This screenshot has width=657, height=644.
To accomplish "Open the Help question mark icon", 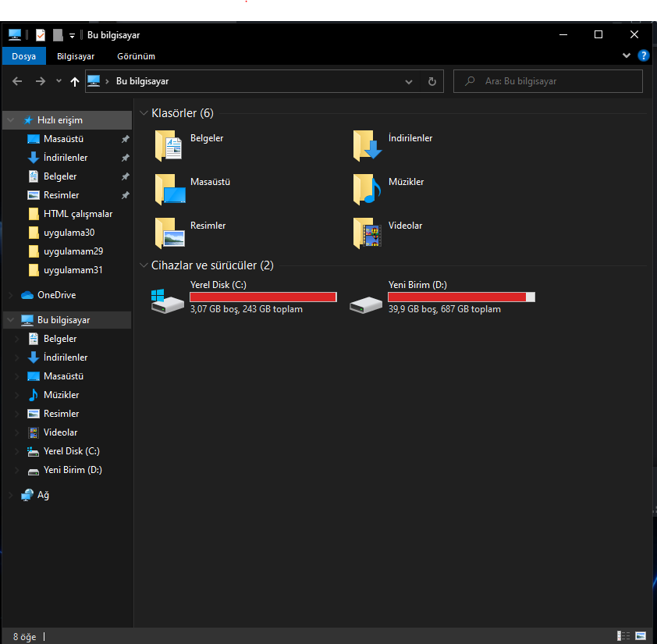I will pyautogui.click(x=643, y=55).
